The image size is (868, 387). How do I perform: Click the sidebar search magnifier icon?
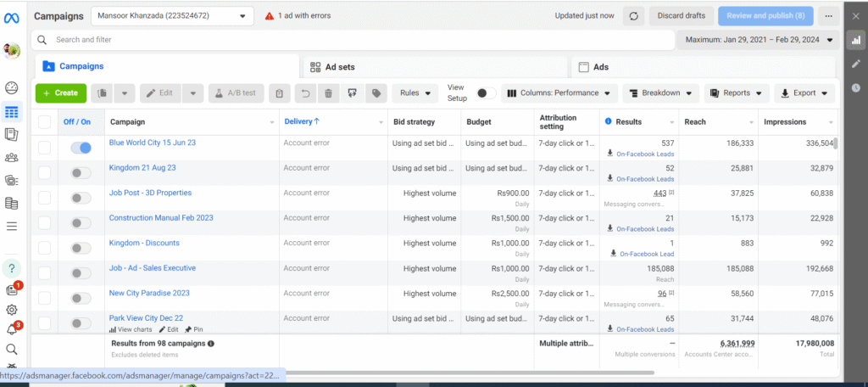12,350
